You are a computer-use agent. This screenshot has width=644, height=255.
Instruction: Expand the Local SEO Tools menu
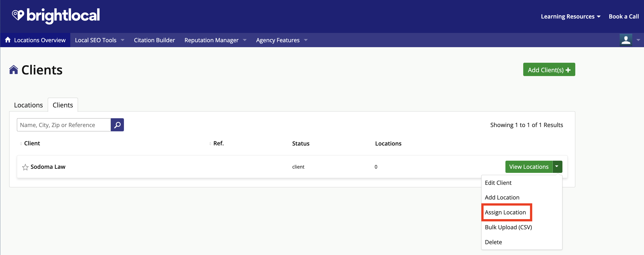point(123,40)
